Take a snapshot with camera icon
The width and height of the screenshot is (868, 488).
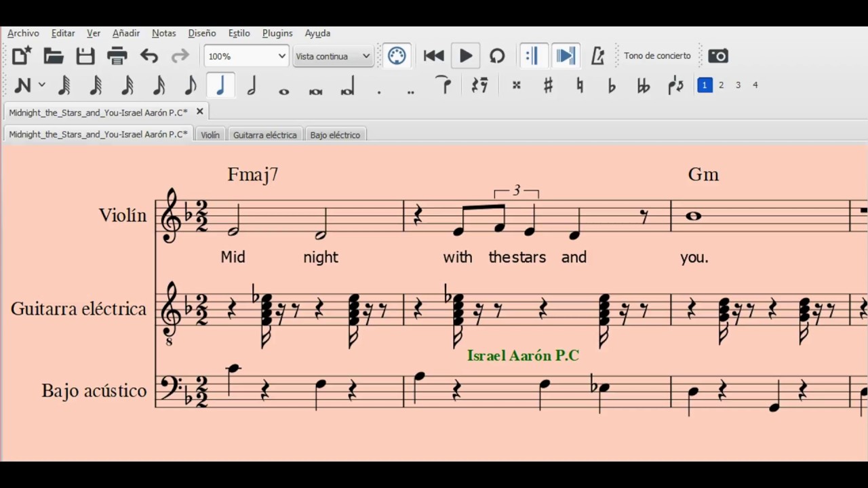coord(718,56)
